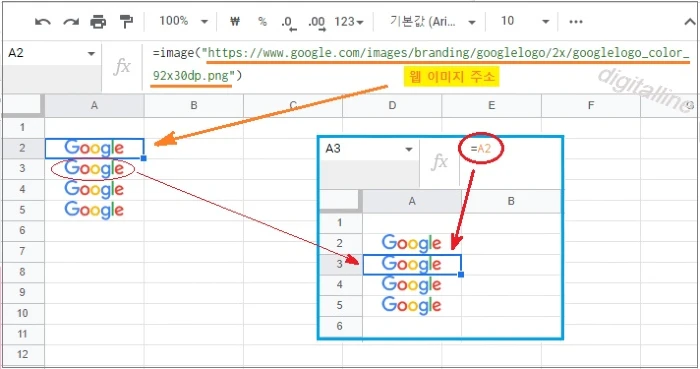Image resolution: width=700 pixels, height=369 pixels.
Task: Select column A header in main sheet
Action: 94,106
